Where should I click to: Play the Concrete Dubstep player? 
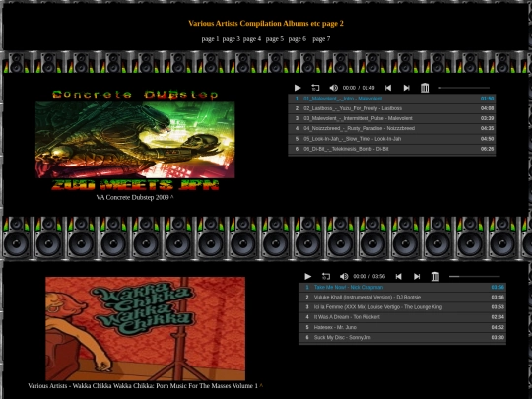point(298,88)
